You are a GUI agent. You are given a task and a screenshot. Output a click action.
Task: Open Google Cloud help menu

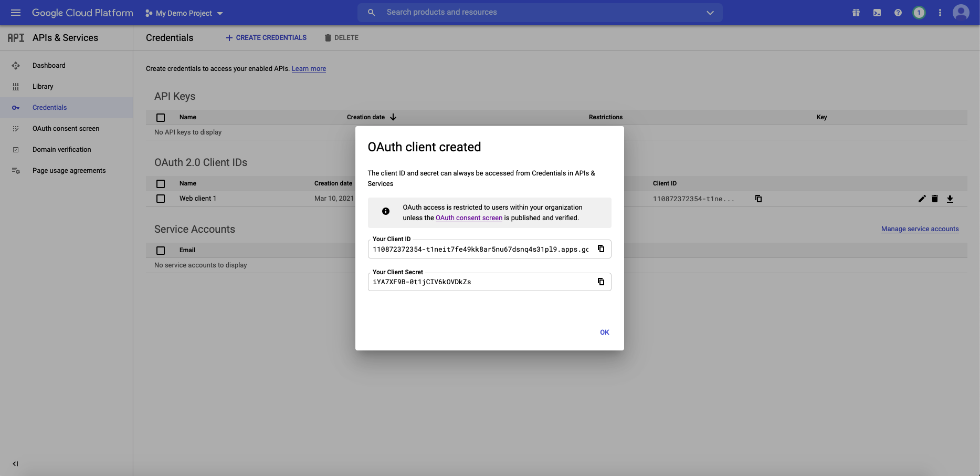click(x=898, y=12)
